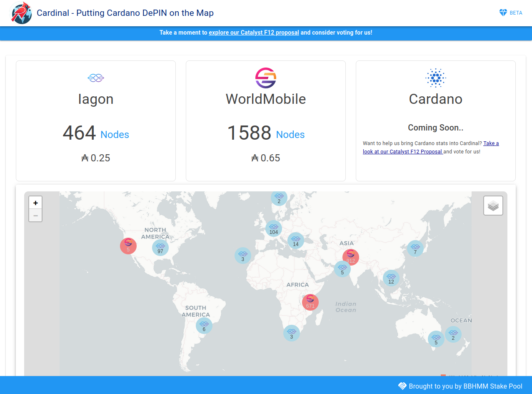Viewport: 532px width, 394px height.
Task: Open the WorldMobile 671 cluster near Africa
Action: point(310,302)
